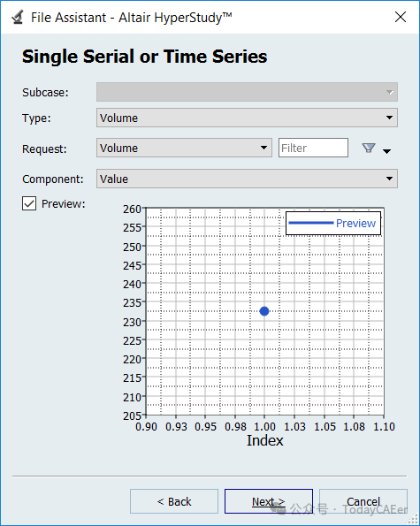Click the disabled Subcase dropdown
420x526 pixels.
pyautogui.click(x=247, y=92)
